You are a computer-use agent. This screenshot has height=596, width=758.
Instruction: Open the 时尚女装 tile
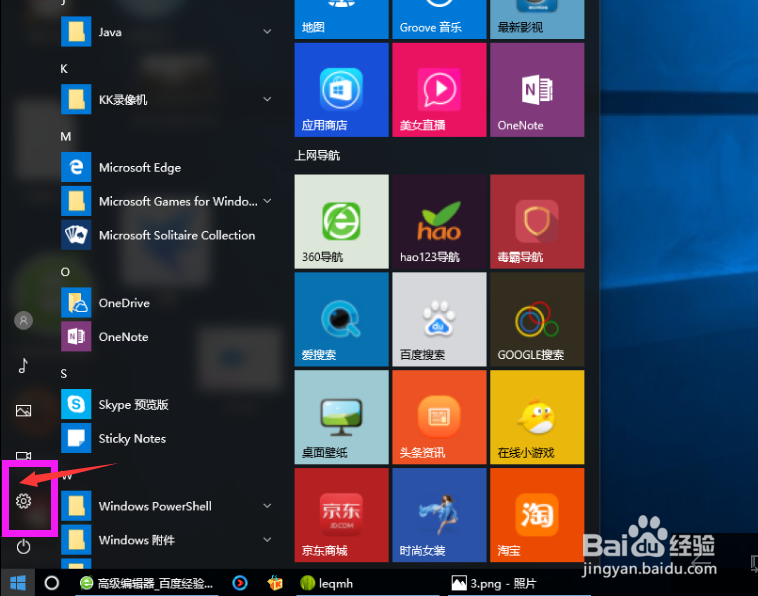click(439, 515)
